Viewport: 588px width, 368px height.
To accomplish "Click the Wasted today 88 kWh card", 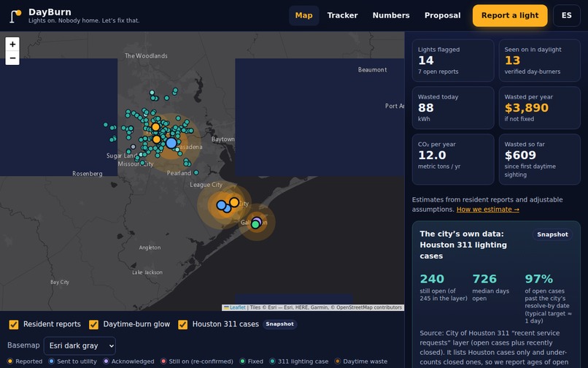I will click(453, 108).
